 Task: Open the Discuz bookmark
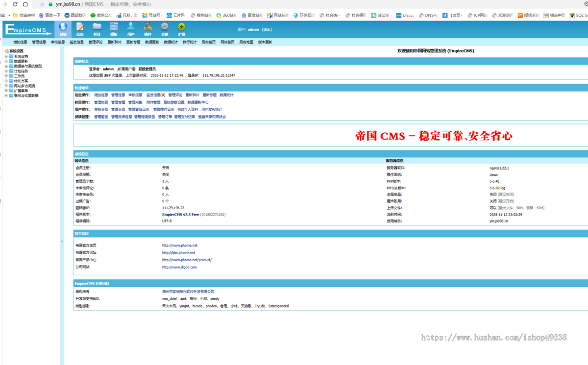(x=405, y=15)
